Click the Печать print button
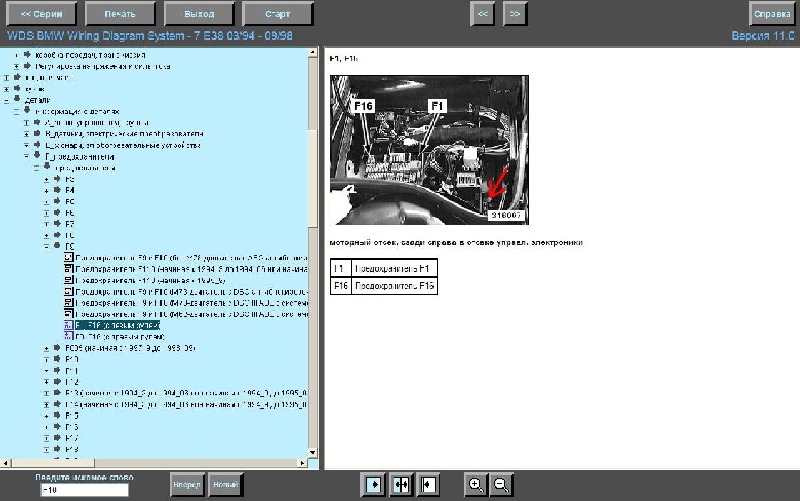Image resolution: width=800 pixels, height=501 pixels. click(x=120, y=14)
